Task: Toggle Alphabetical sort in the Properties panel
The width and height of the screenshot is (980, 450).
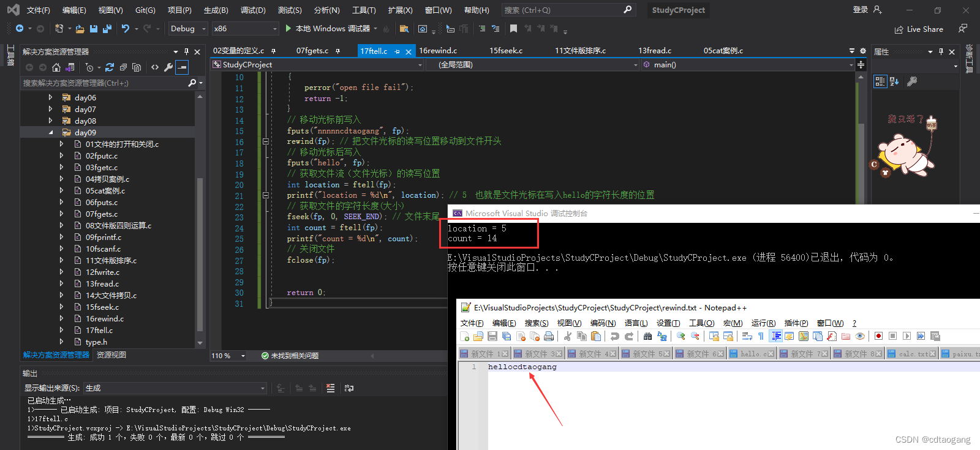Action: (894, 81)
